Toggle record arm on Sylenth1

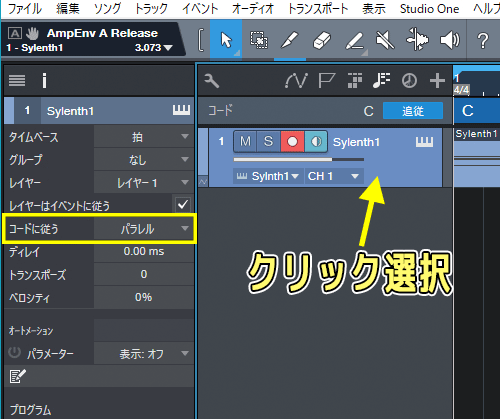click(x=292, y=141)
